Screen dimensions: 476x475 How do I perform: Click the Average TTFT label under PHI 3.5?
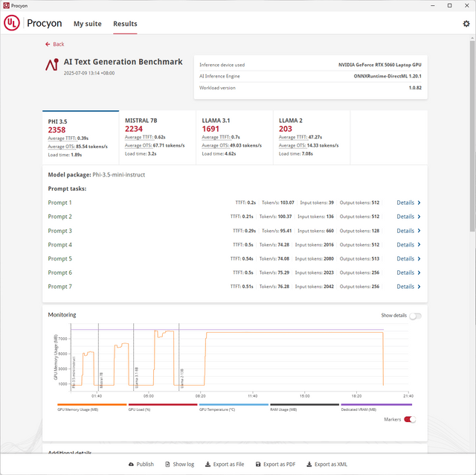click(x=62, y=138)
